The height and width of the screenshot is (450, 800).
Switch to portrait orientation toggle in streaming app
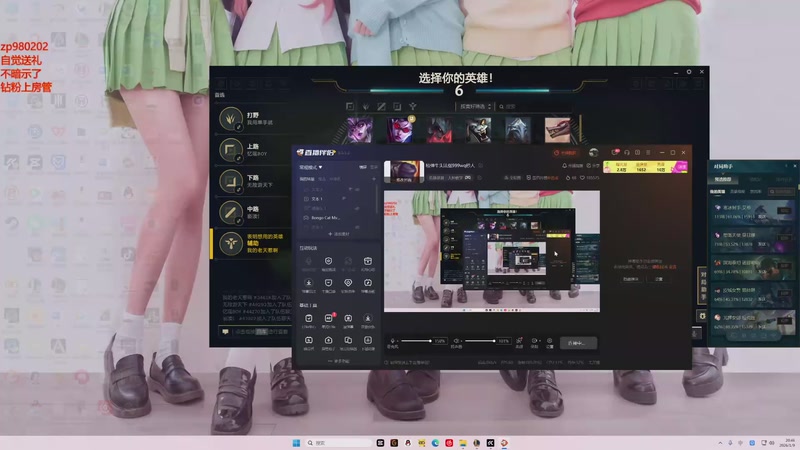pos(374,167)
